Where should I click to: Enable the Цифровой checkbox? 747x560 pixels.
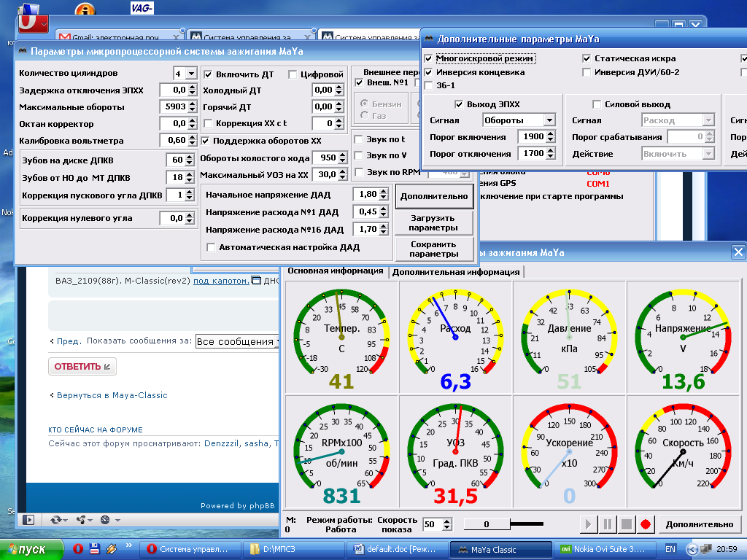point(293,74)
